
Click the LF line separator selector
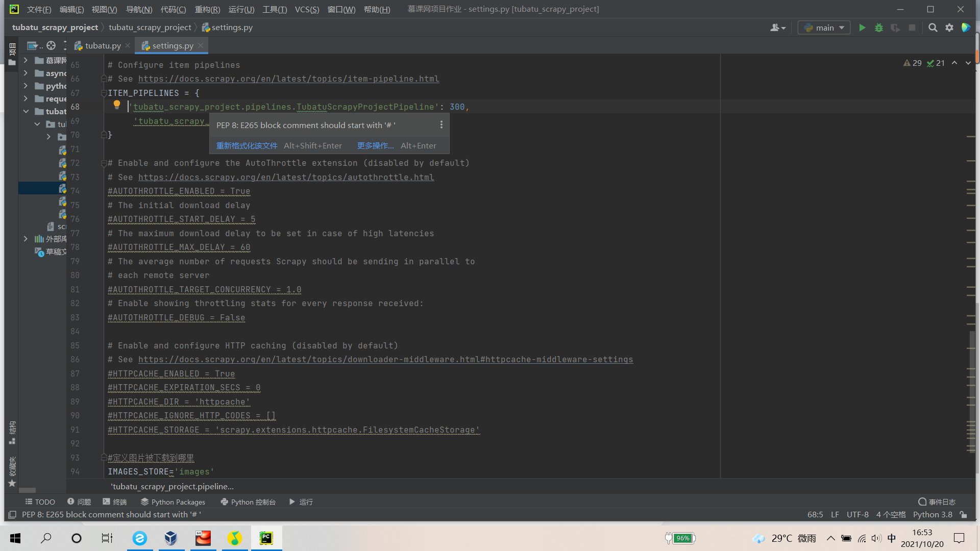click(x=835, y=514)
